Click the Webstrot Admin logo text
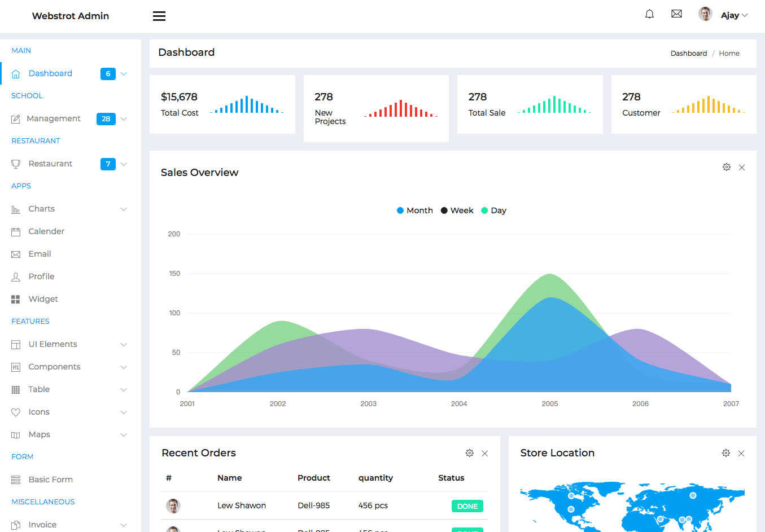Viewport: 765px width, 532px height. 71,16
